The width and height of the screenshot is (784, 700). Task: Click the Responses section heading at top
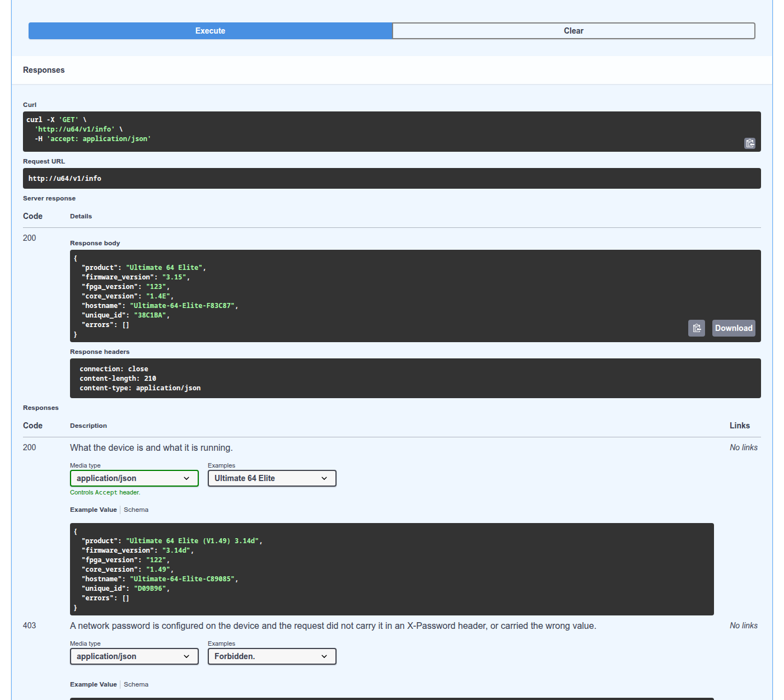[x=44, y=70]
